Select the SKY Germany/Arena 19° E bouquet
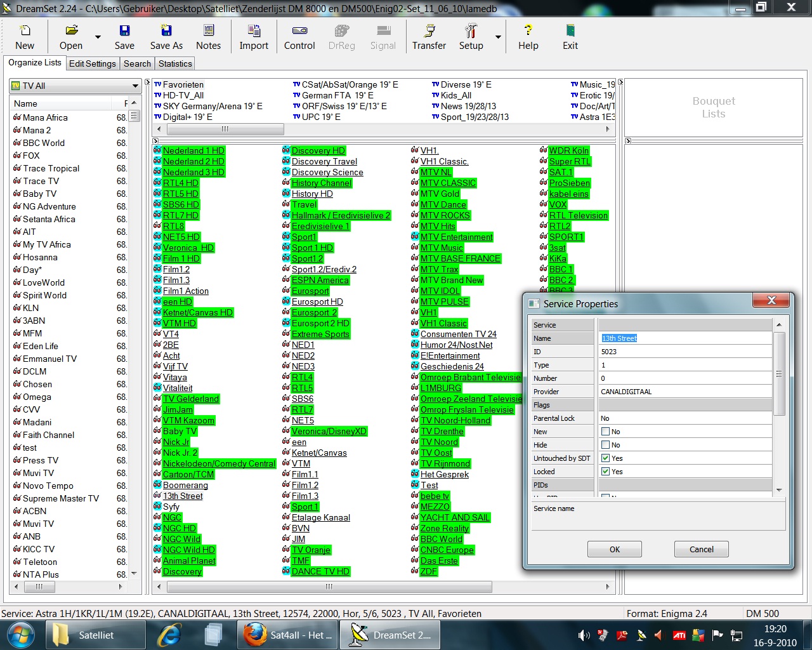Image resolution: width=812 pixels, height=650 pixels. [x=212, y=106]
